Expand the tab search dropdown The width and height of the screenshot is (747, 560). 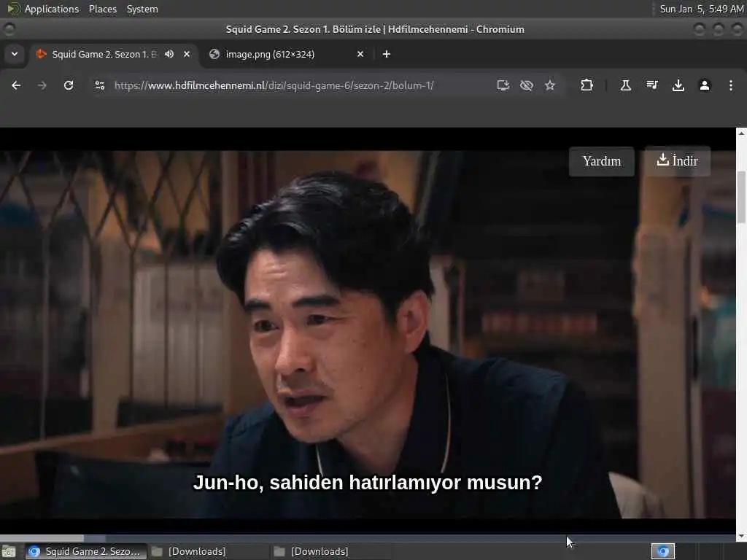tap(15, 54)
